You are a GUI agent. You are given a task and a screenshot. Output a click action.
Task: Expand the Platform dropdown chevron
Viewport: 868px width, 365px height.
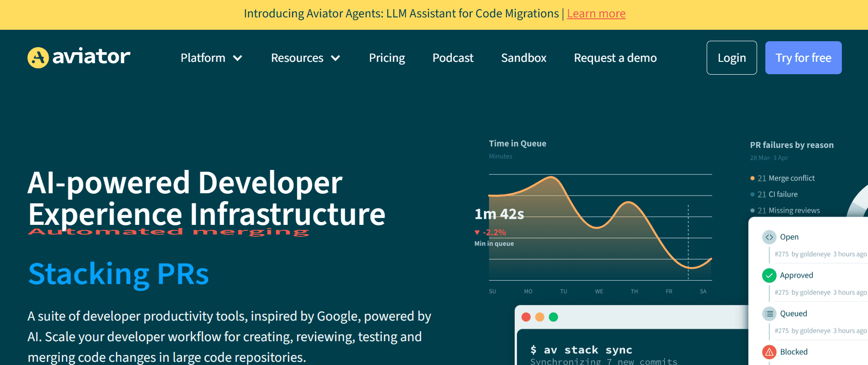(x=237, y=58)
